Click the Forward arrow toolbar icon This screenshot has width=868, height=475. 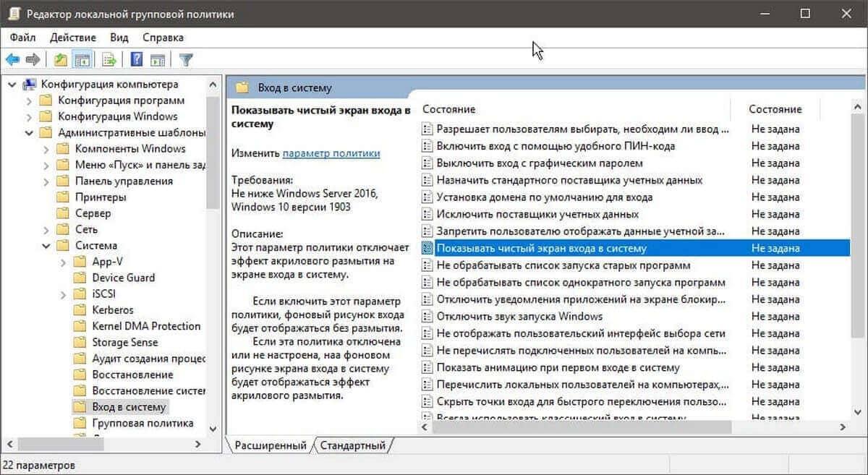tap(32, 59)
